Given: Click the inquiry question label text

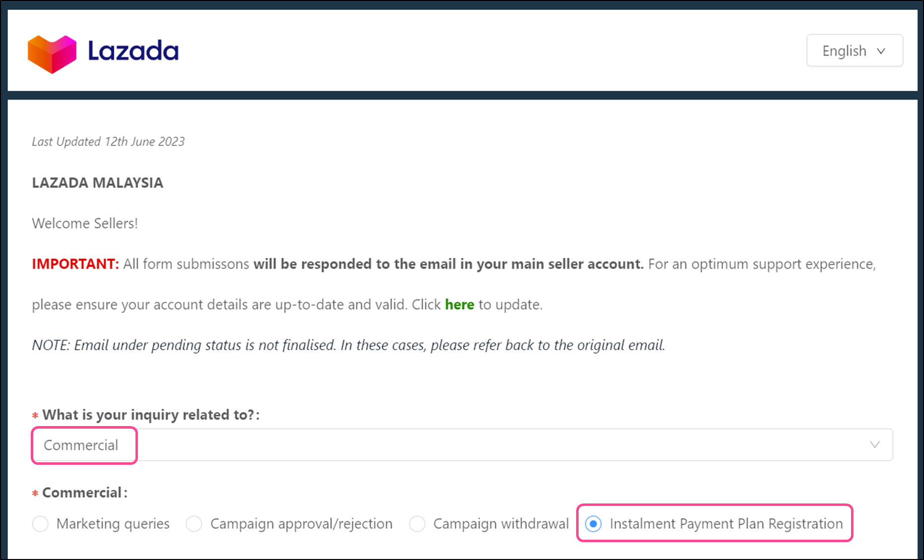Looking at the screenshot, I should click(x=147, y=414).
